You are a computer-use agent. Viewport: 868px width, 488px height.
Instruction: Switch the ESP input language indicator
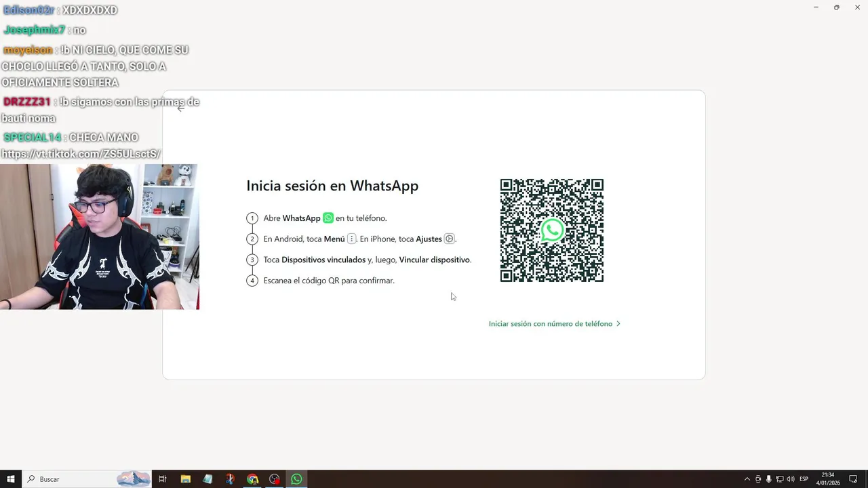click(x=804, y=479)
